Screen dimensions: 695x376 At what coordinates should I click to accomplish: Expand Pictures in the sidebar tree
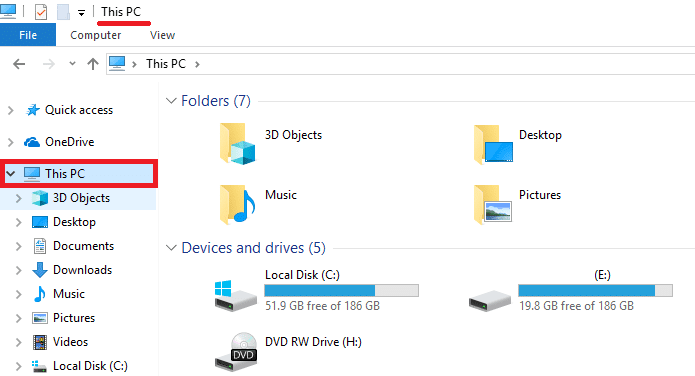pyautogui.click(x=19, y=318)
